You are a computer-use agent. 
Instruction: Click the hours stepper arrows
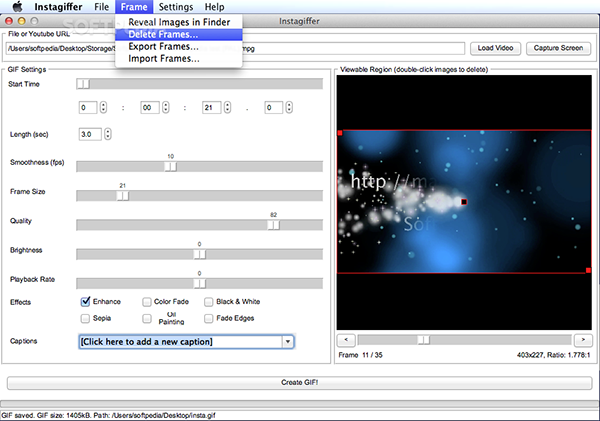(103, 108)
